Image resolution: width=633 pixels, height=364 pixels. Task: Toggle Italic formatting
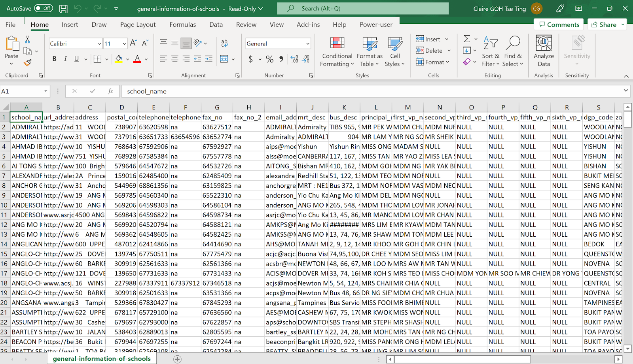[x=65, y=59]
